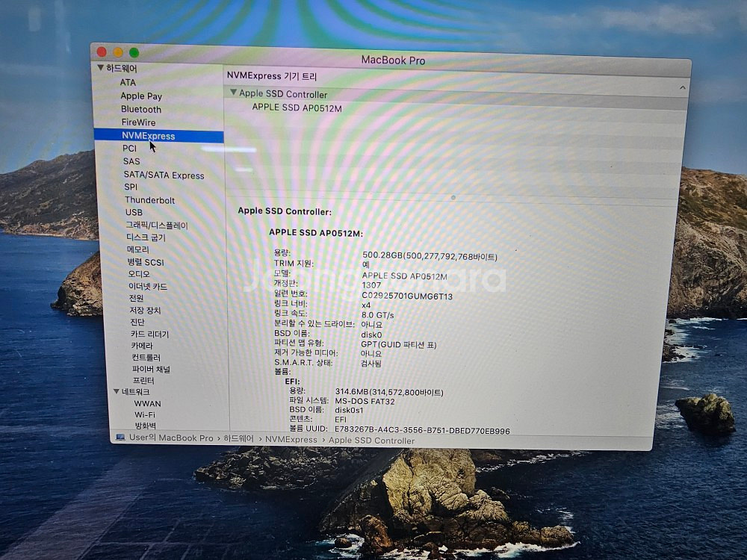Collapse the 하드웨어 section triangle
Viewport: 747px width, 560px height.
[101, 68]
